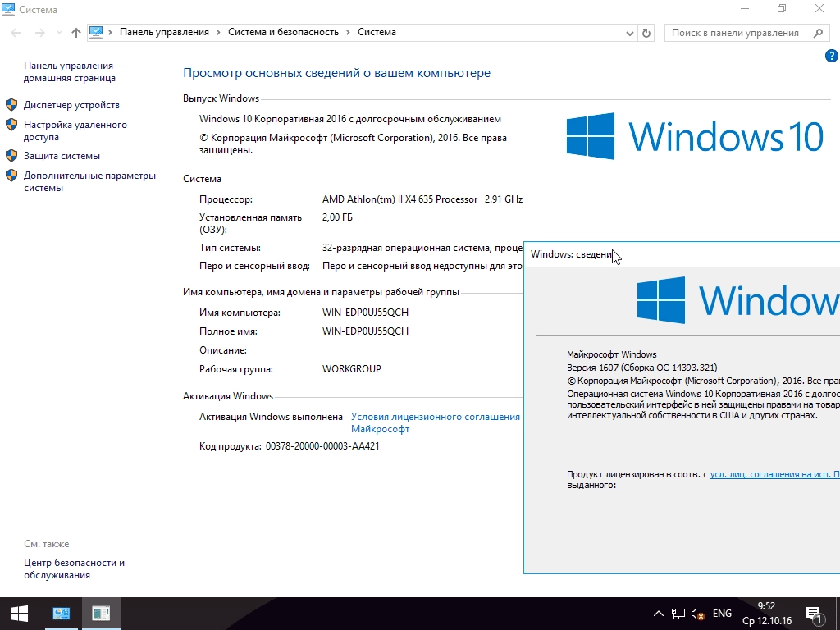Click shield icon beside Device Manager
Screen dimensions: 840x630
pos(11,104)
